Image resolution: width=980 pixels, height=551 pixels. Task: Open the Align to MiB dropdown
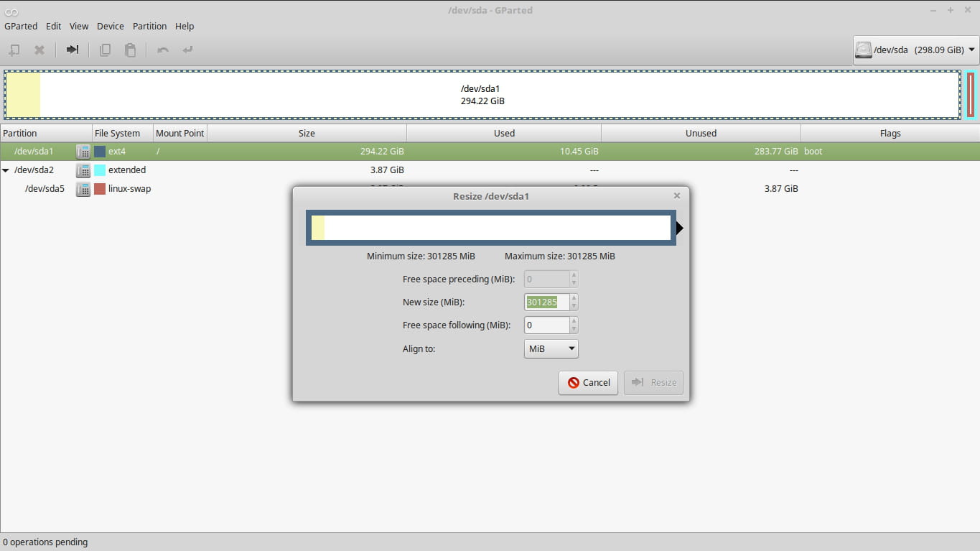click(551, 348)
